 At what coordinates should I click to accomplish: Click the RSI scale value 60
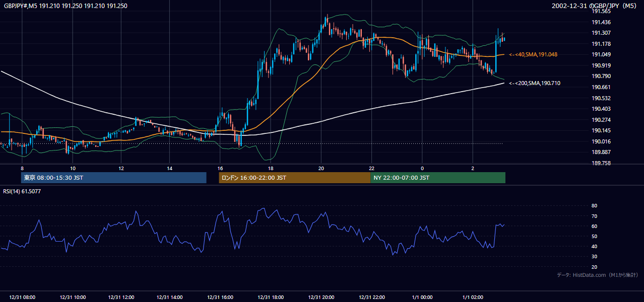[594, 226]
